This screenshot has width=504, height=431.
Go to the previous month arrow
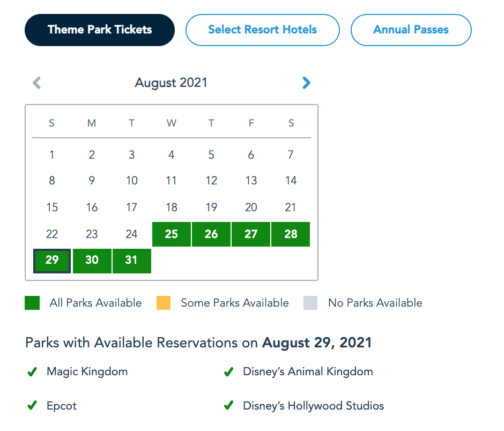[37, 83]
